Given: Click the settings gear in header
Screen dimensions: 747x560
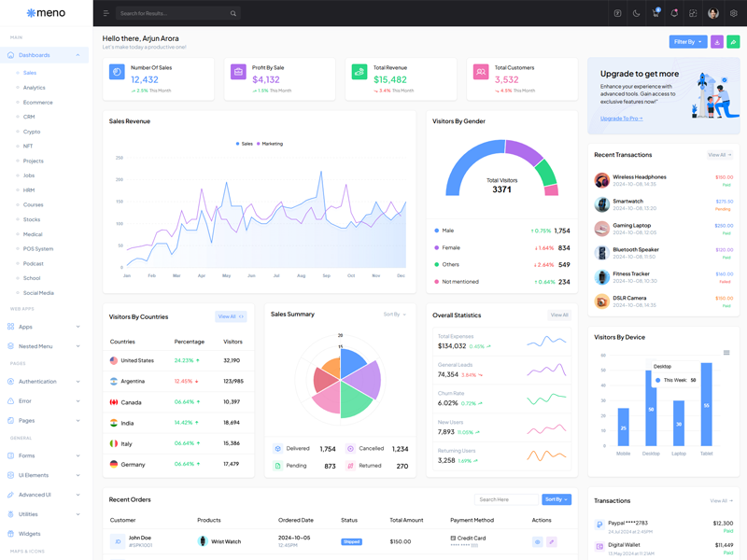Looking at the screenshot, I should point(734,13).
